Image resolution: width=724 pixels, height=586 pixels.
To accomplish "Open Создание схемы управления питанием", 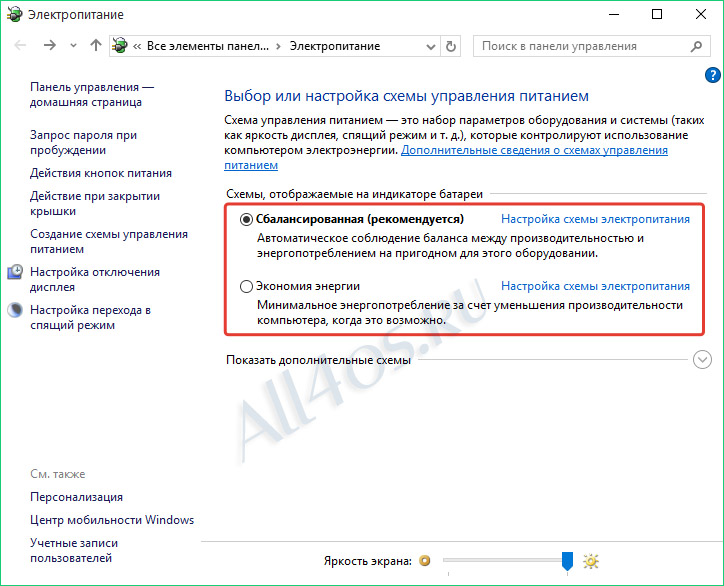I will (109, 242).
